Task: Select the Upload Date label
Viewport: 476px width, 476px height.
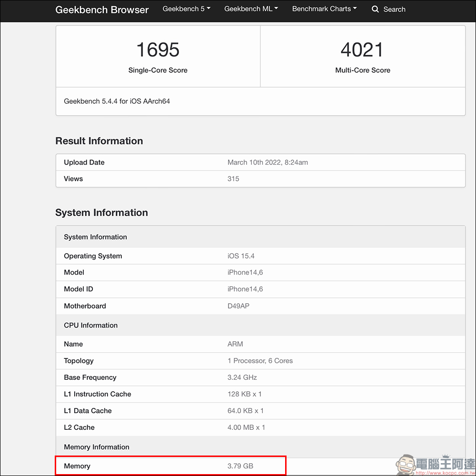Action: (x=84, y=162)
